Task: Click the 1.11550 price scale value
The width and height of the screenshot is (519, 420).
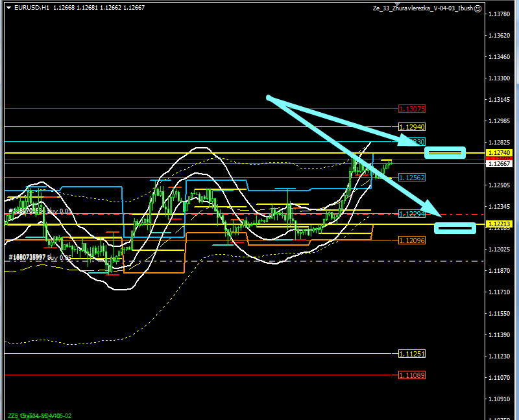Action: (499, 314)
